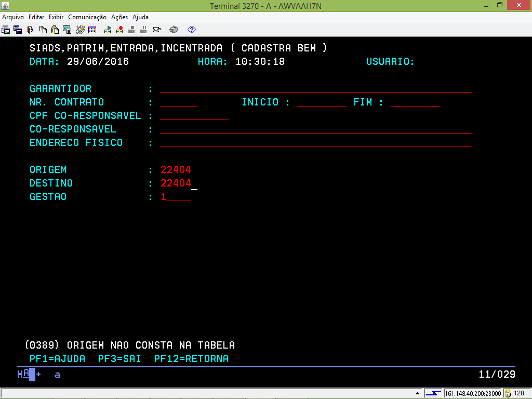Click the screen title SIADS,PATRIM,ENTRADA,INCENTRADA
The image size is (532, 399).
click(x=126, y=48)
